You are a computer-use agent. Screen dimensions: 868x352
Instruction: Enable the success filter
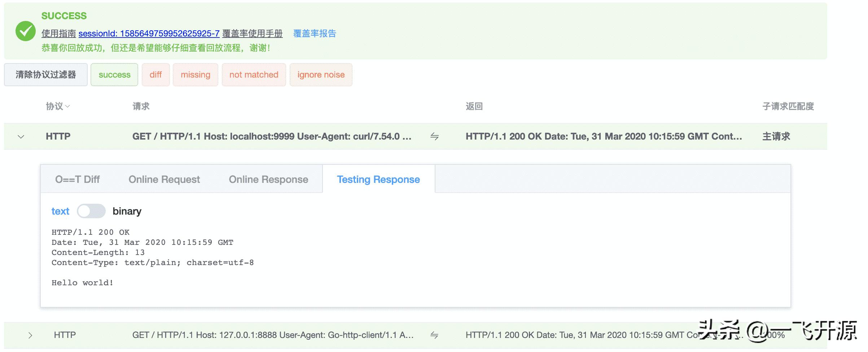click(x=114, y=75)
